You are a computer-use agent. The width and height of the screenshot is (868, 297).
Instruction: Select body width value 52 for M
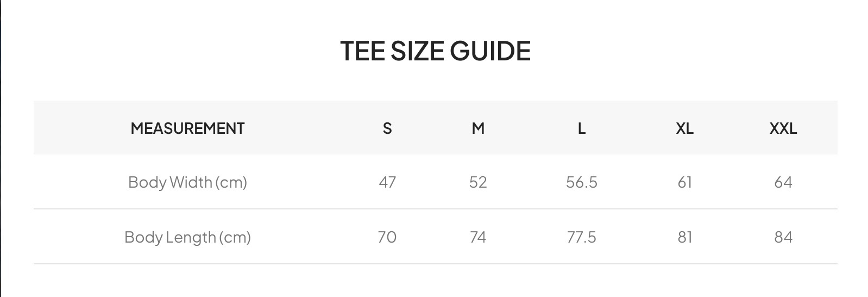pyautogui.click(x=478, y=182)
